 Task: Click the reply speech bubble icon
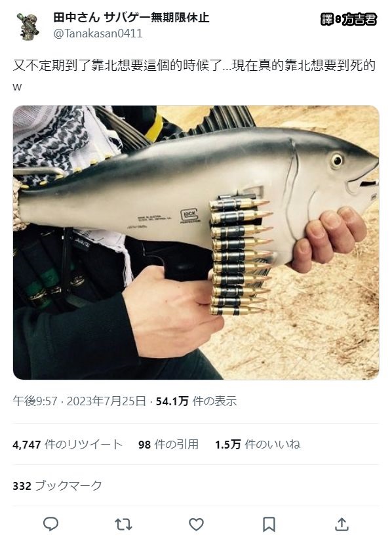pos(50,524)
